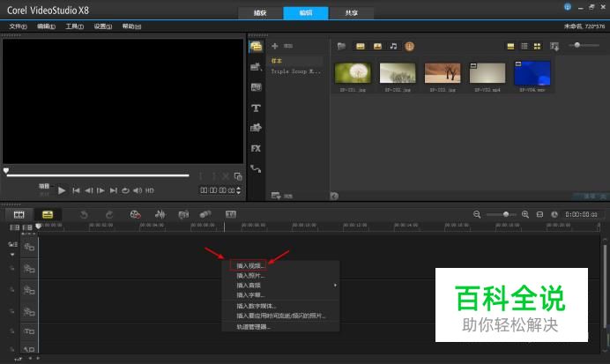Switch to Timeline view

48,214
